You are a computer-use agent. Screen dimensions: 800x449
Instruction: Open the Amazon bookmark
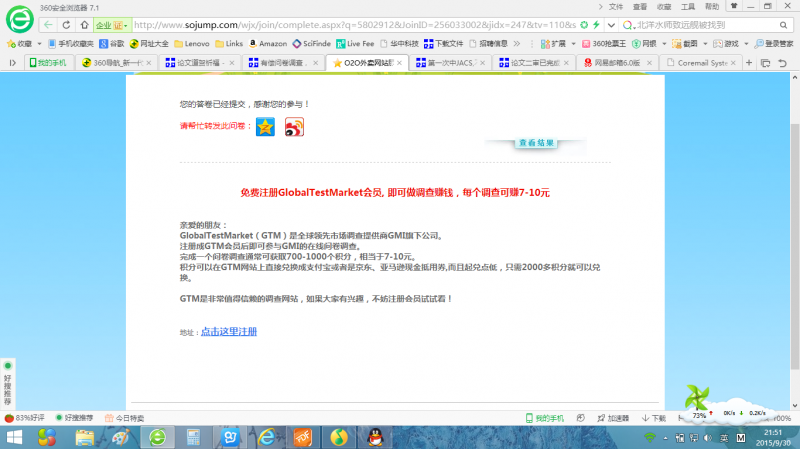coord(268,44)
